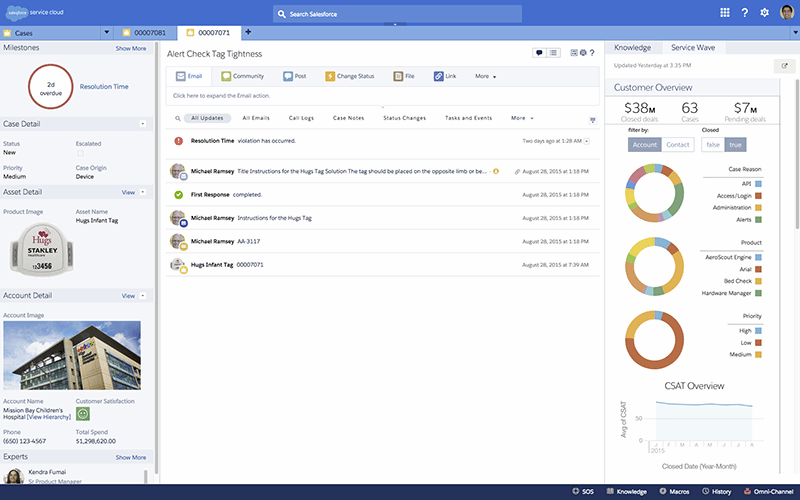Filter by Account toggle
This screenshot has height=500, width=800.
pos(644,144)
